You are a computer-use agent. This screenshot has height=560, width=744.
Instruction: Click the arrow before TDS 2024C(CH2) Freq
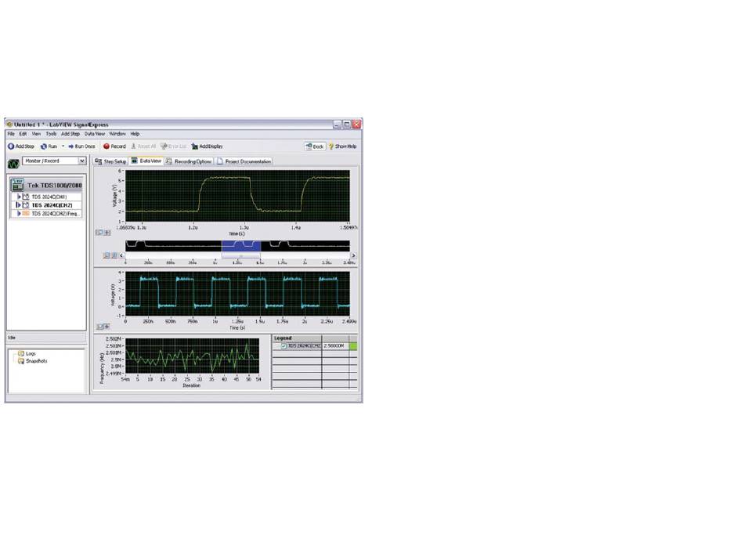[x=19, y=214]
